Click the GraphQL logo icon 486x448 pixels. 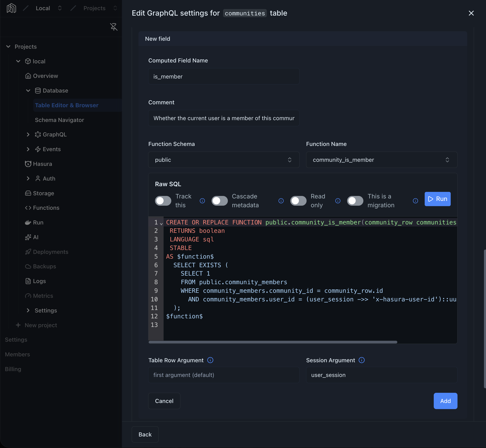[x=38, y=135]
